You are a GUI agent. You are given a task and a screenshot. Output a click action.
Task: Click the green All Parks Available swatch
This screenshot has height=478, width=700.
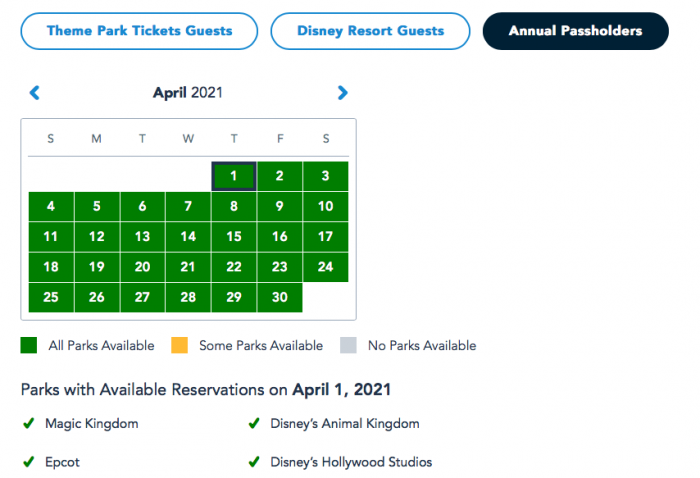coord(29,346)
